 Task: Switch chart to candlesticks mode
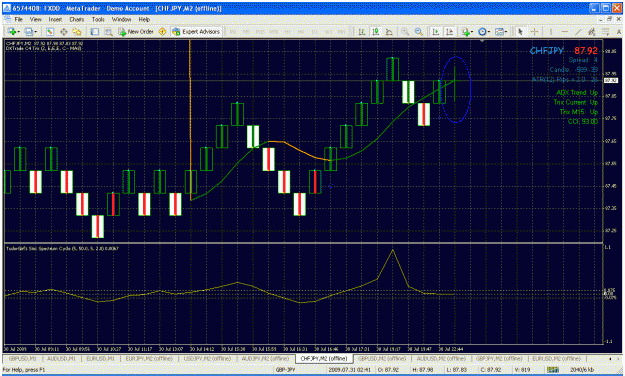[375, 31]
